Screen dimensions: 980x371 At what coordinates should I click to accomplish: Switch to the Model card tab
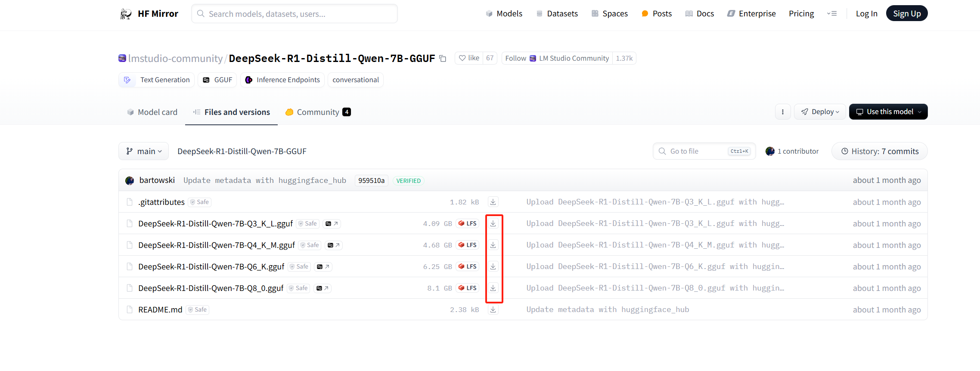(x=152, y=112)
